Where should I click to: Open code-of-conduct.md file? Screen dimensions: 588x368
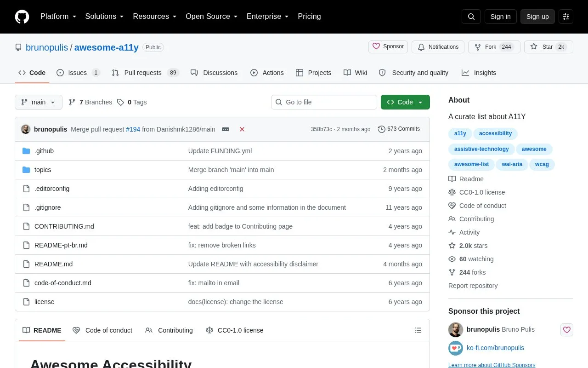click(x=63, y=283)
